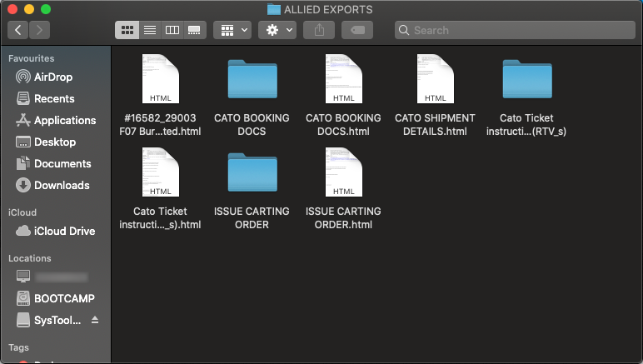Screen dimensions: 643x364
Task: Open the gear Action menu
Action: click(277, 30)
